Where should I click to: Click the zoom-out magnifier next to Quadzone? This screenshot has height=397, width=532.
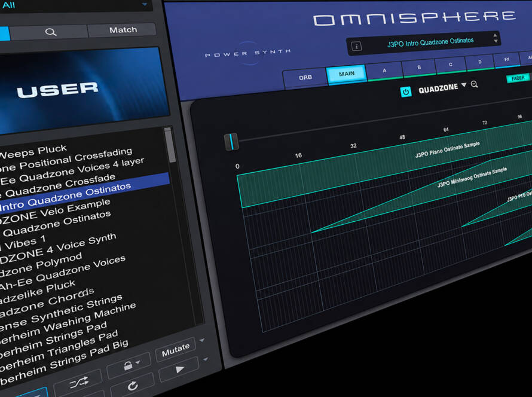[x=475, y=84]
